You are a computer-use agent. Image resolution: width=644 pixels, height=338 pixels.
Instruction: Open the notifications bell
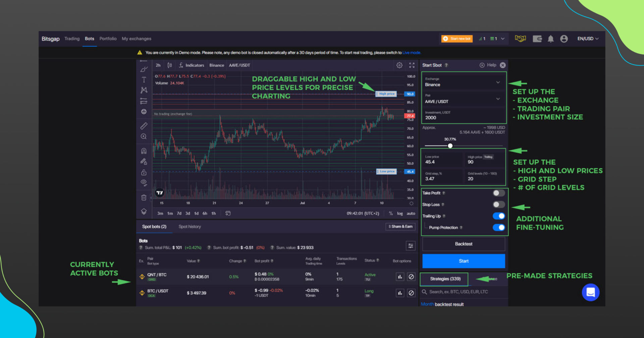550,39
